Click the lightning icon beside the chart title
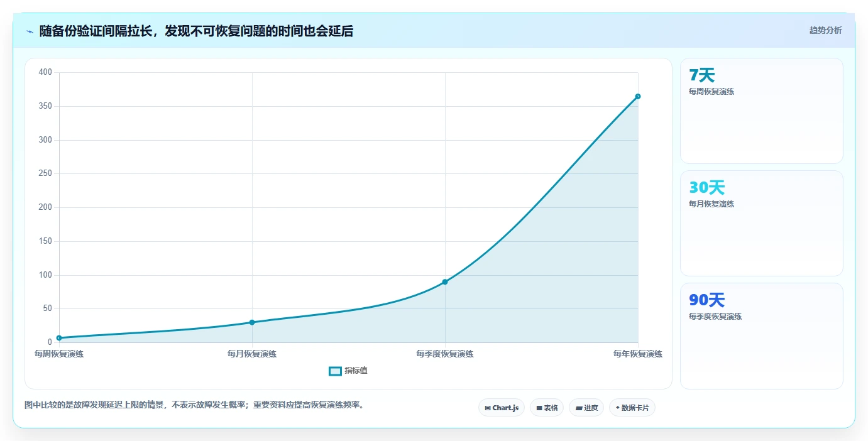Image resolution: width=868 pixels, height=441 pixels. [30, 31]
